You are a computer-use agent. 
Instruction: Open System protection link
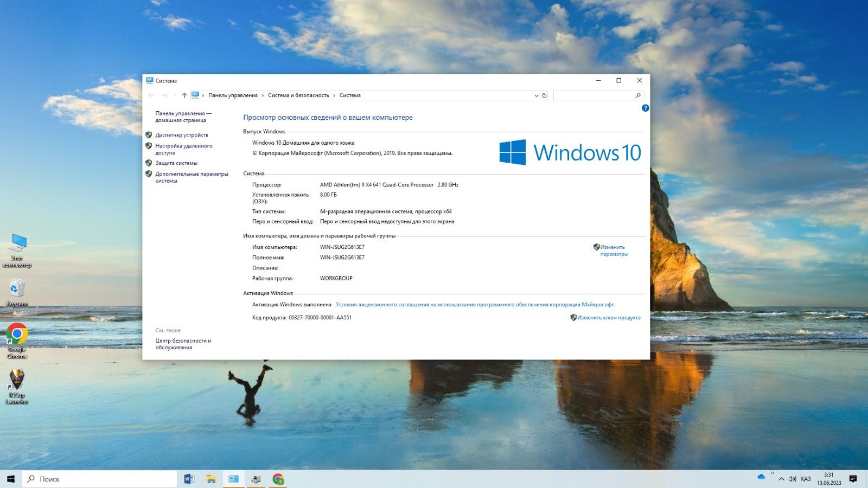pyautogui.click(x=176, y=163)
